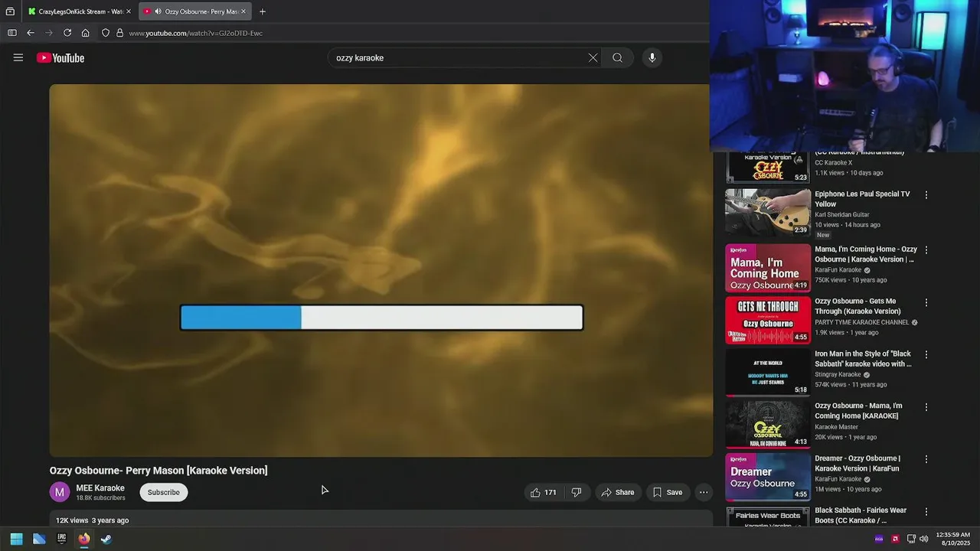Open options for Fairies Wear Boots video
The width and height of the screenshot is (980, 551).
(926, 511)
